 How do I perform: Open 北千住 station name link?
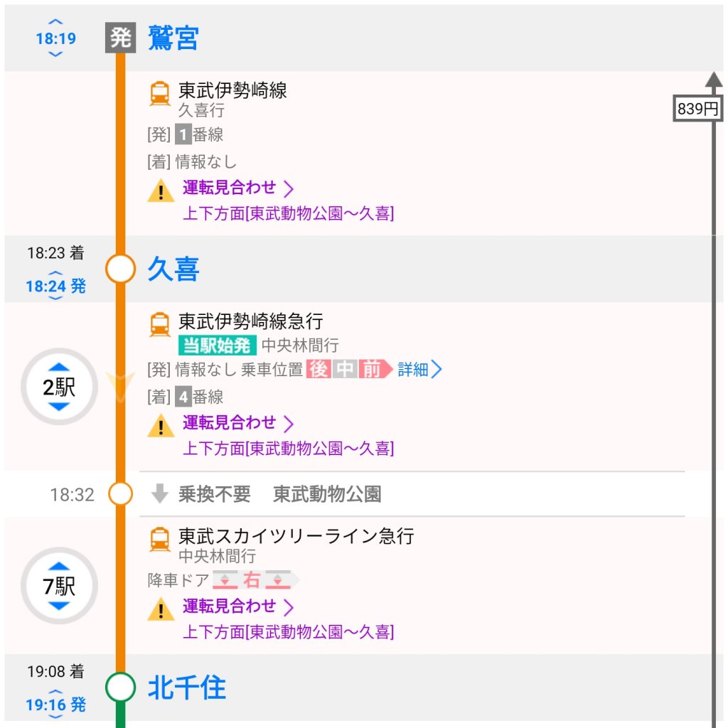187,687
